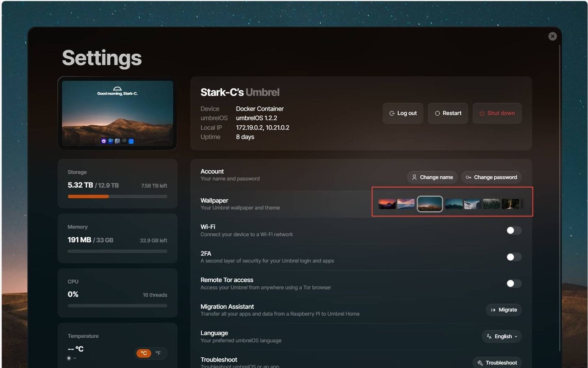
Task: Click the key icon on Change password
Action: (x=469, y=177)
